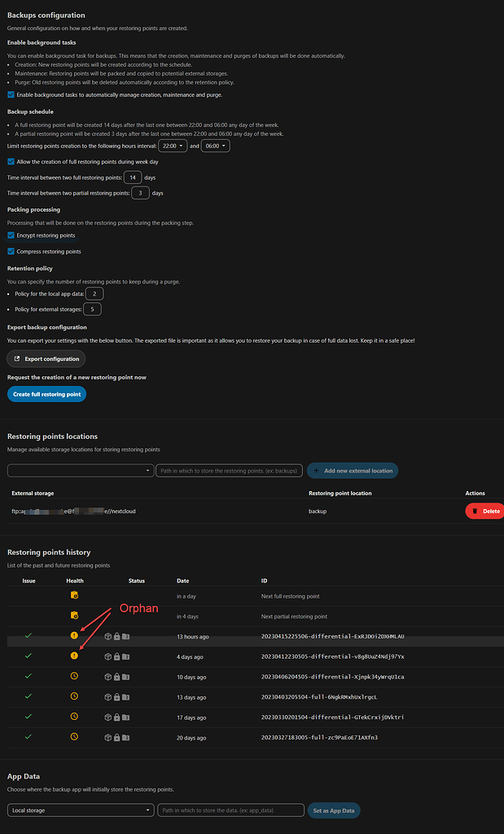
Task: Click the green issue checkmark in the 13 hours ago row
Action: [x=28, y=635]
